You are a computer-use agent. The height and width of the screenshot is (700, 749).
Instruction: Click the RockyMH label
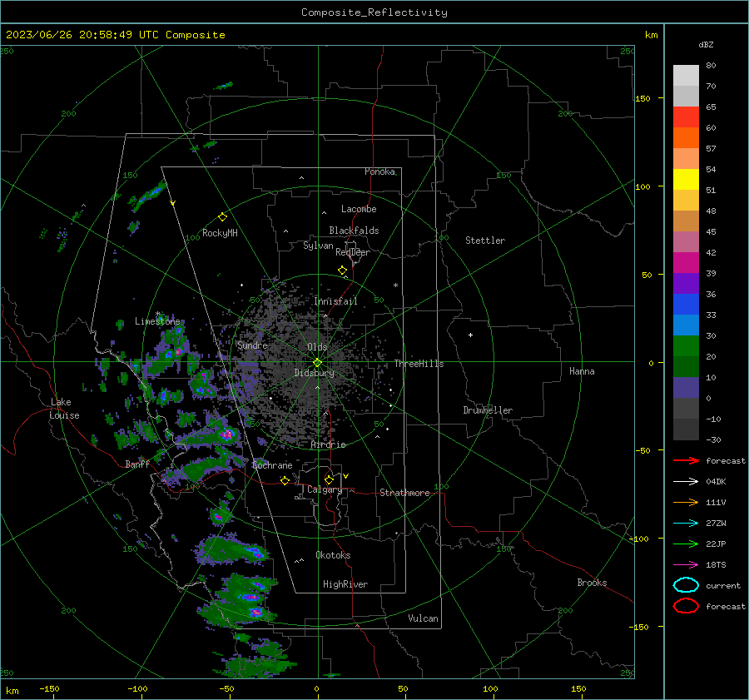(220, 233)
